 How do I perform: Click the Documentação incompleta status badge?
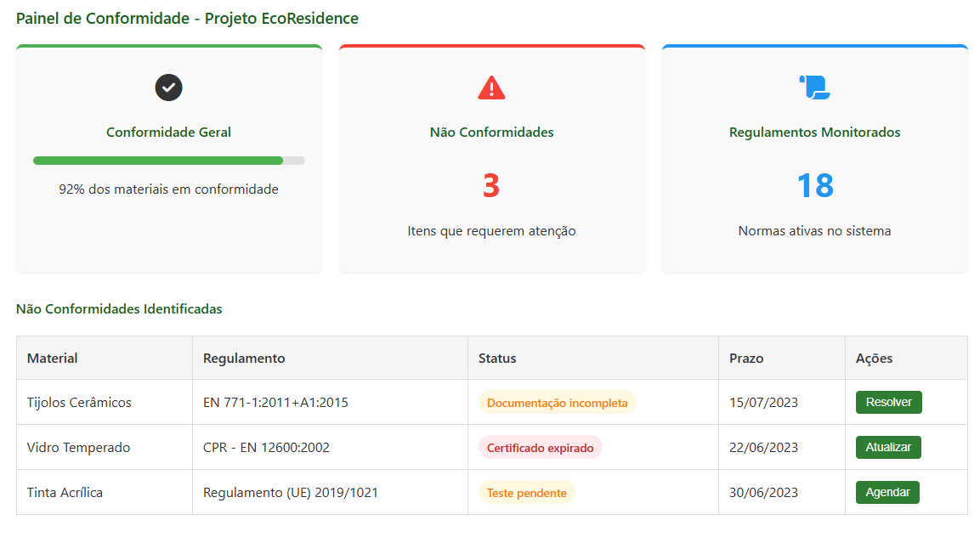pyautogui.click(x=557, y=403)
